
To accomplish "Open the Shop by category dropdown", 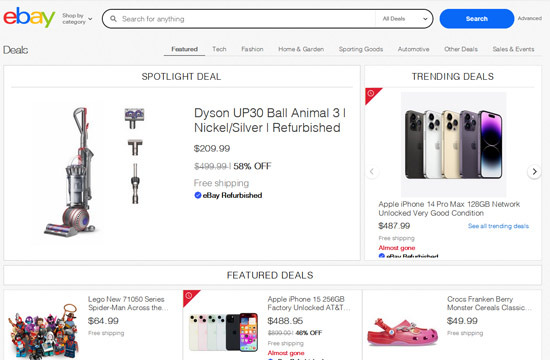I will point(77,19).
